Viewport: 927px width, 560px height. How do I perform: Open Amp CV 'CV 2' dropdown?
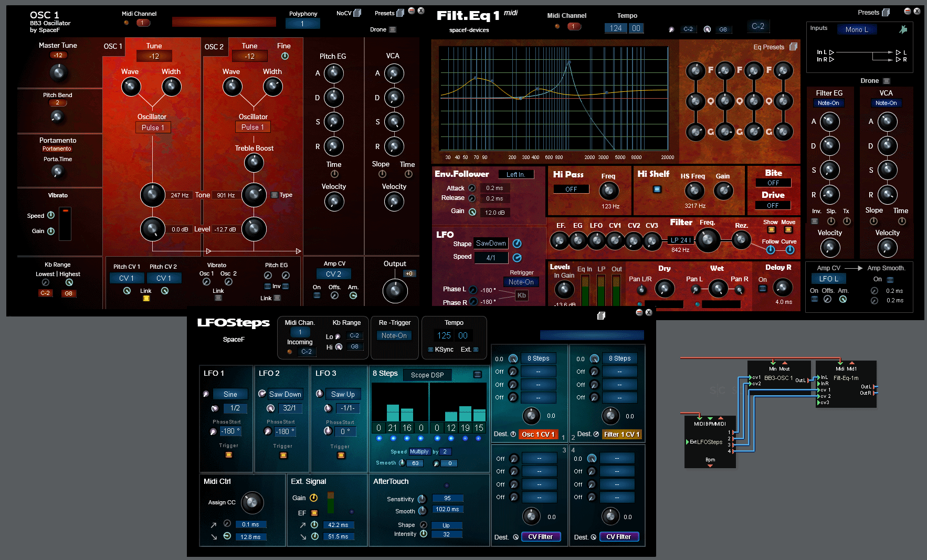[x=333, y=274]
